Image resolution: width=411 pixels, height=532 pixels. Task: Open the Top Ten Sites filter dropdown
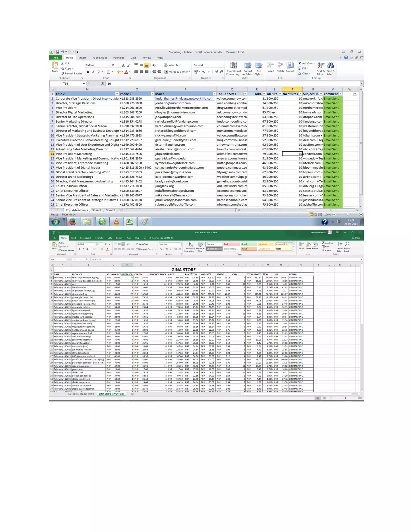coord(245,94)
